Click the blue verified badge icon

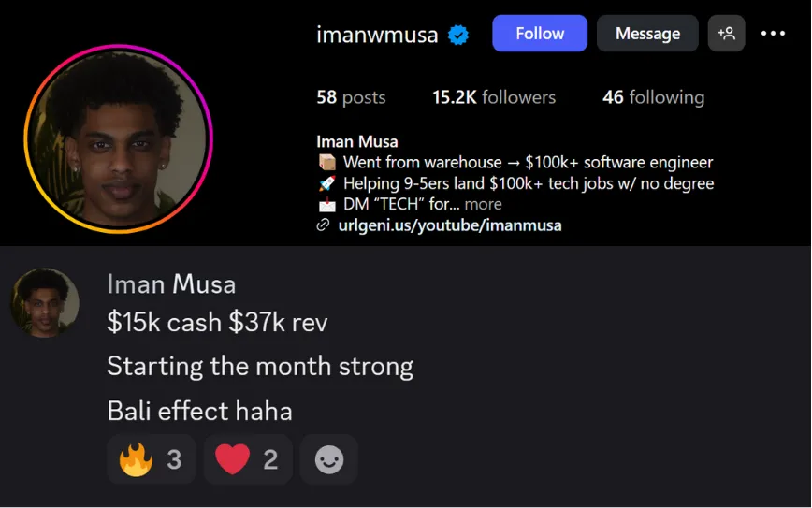[458, 35]
